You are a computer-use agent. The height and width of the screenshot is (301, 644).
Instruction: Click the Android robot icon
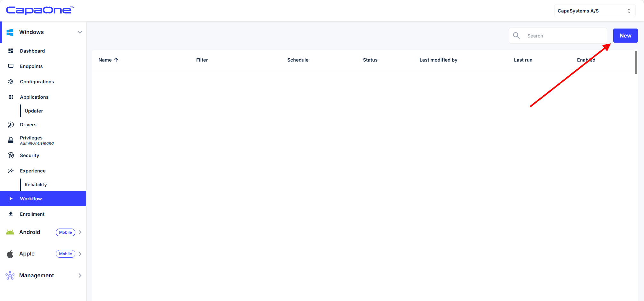click(x=10, y=232)
